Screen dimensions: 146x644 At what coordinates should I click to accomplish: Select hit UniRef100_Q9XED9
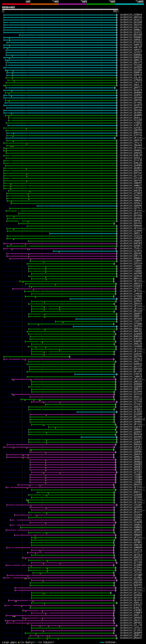pos(131,67)
